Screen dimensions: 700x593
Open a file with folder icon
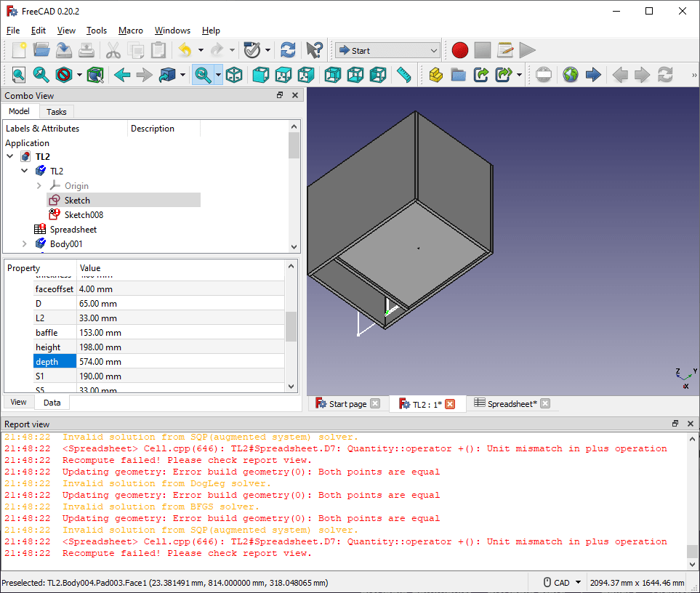pos(41,50)
